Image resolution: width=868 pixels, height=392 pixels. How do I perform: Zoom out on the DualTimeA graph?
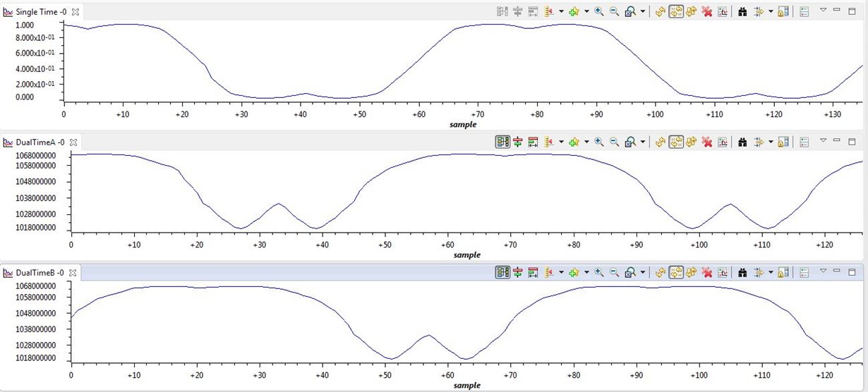click(x=614, y=141)
